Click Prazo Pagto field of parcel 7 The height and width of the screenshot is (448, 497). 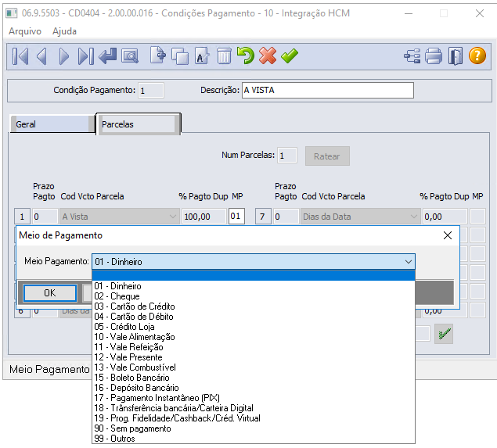coord(286,217)
